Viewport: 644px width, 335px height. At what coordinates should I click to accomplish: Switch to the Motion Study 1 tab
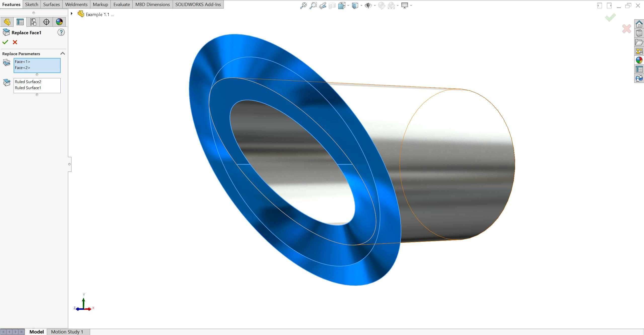click(x=67, y=332)
